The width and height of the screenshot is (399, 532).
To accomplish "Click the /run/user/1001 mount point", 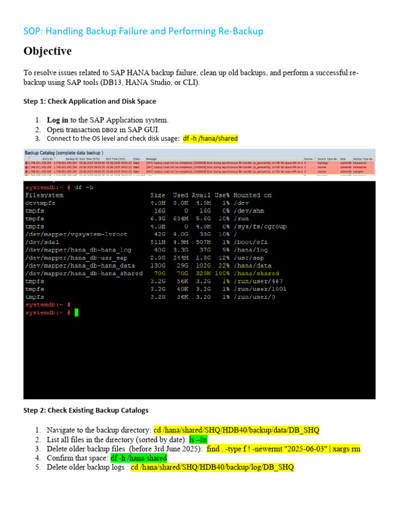I will click(260, 289).
